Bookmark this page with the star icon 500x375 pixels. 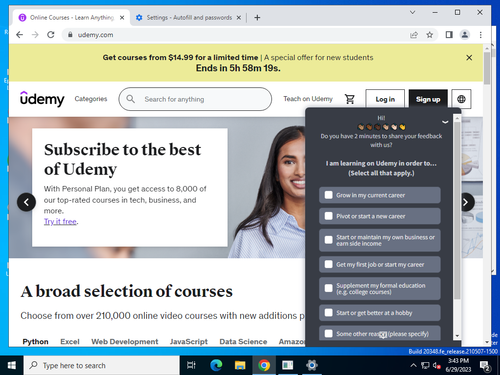point(430,35)
